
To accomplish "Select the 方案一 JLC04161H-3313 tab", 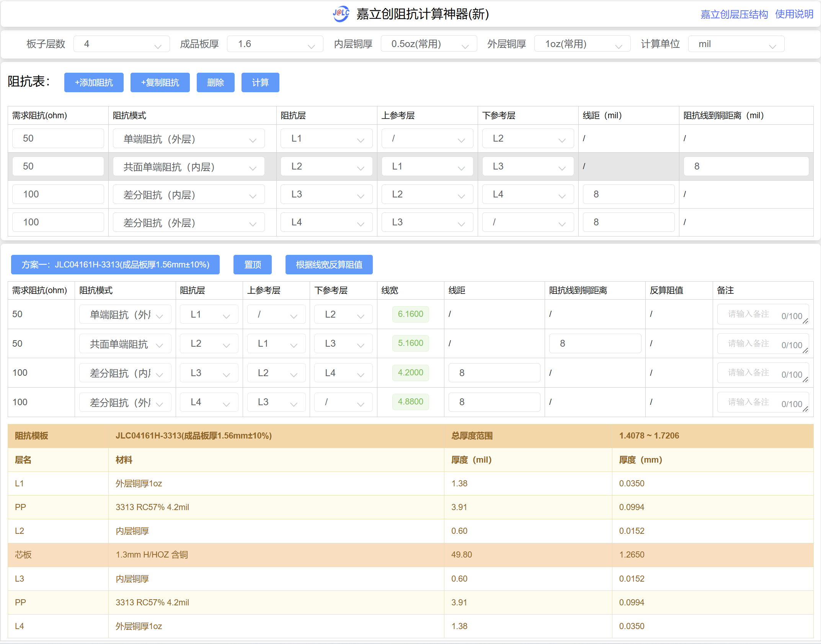I will pyautogui.click(x=115, y=265).
